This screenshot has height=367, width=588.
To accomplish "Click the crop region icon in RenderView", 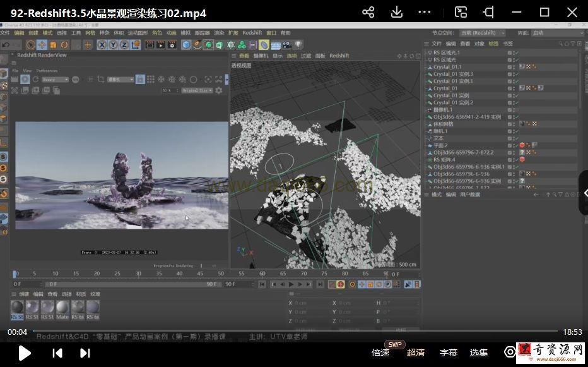I will 100,79.
